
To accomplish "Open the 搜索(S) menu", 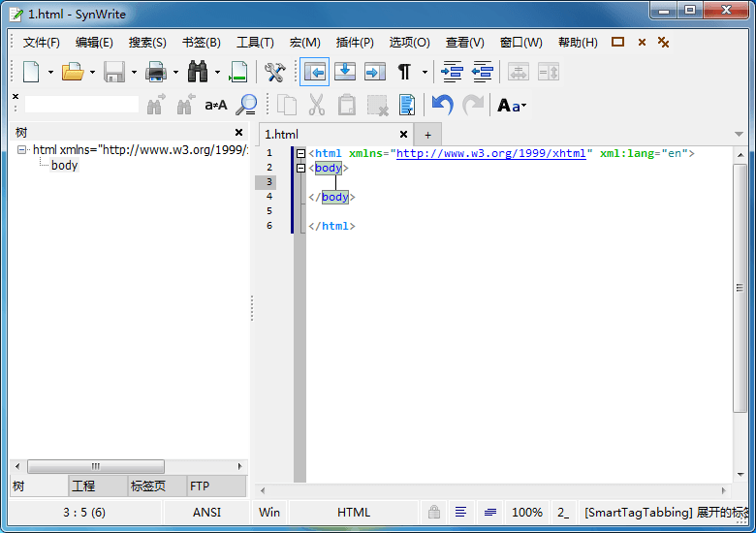I will [x=147, y=43].
